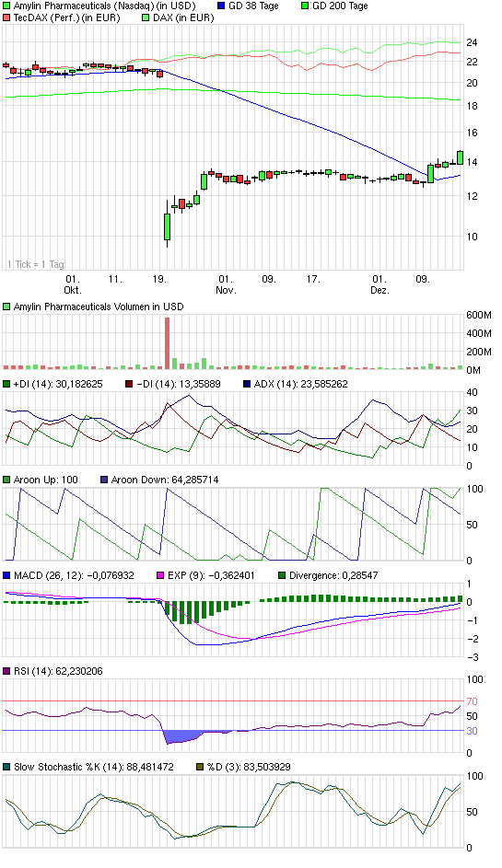
Task: Click the 'GD 200 Tage' legend text
Action: point(340,6)
